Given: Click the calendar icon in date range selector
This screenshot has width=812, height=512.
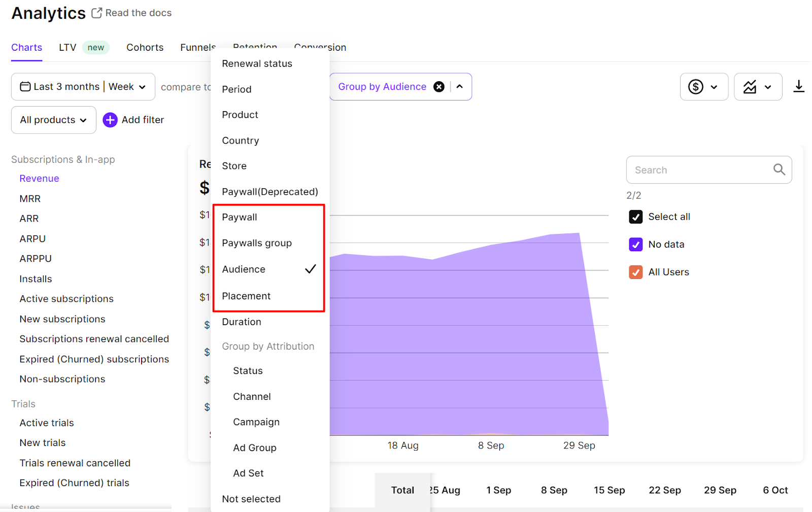Looking at the screenshot, I should [x=25, y=87].
